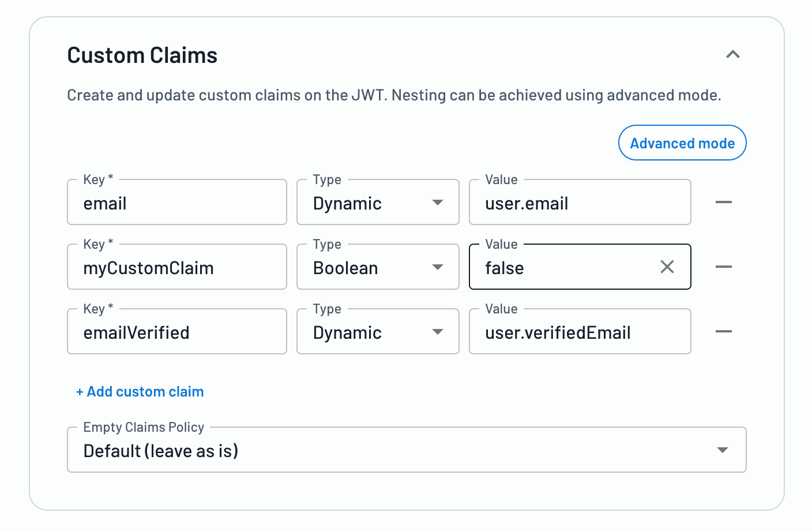Click the Value label above user.email
This screenshot has height=531, width=812.
point(501,180)
